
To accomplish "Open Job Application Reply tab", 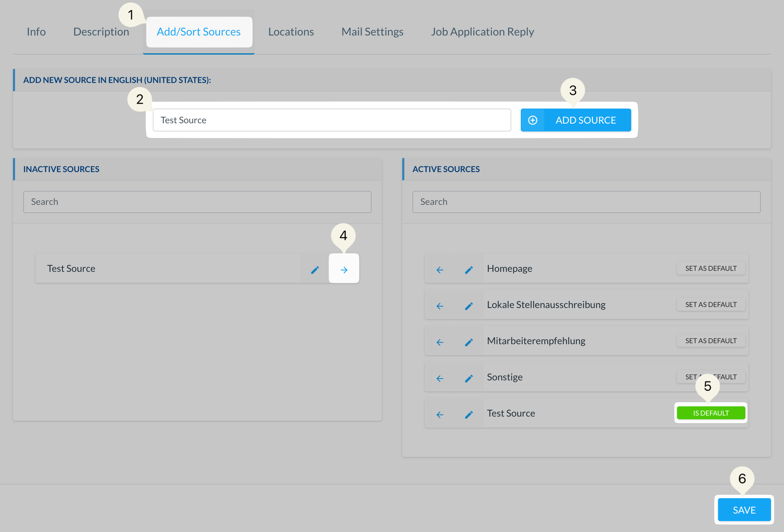I will coord(482,32).
